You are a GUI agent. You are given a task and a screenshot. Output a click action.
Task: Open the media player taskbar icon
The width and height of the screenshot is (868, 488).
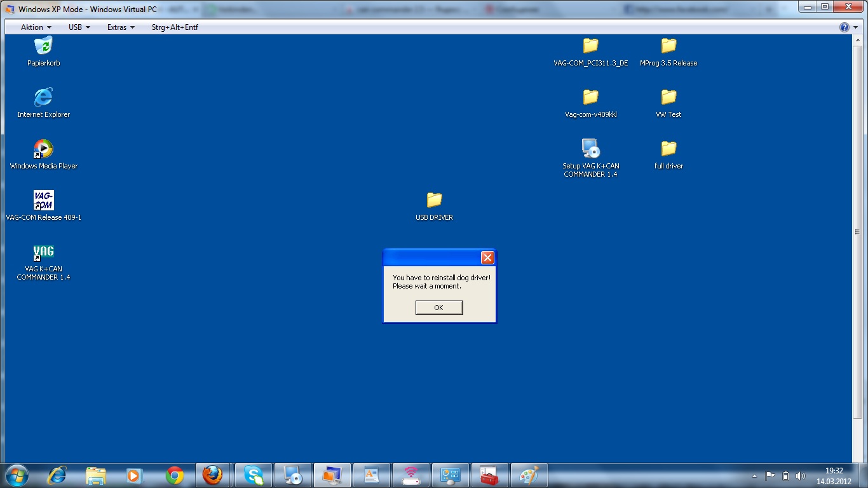coord(134,475)
